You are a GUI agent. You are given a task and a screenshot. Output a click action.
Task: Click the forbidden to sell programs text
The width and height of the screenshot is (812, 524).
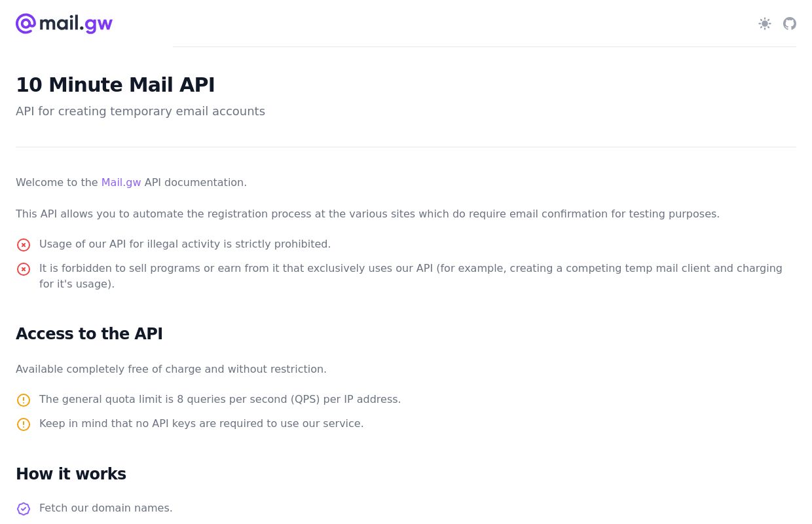411,276
